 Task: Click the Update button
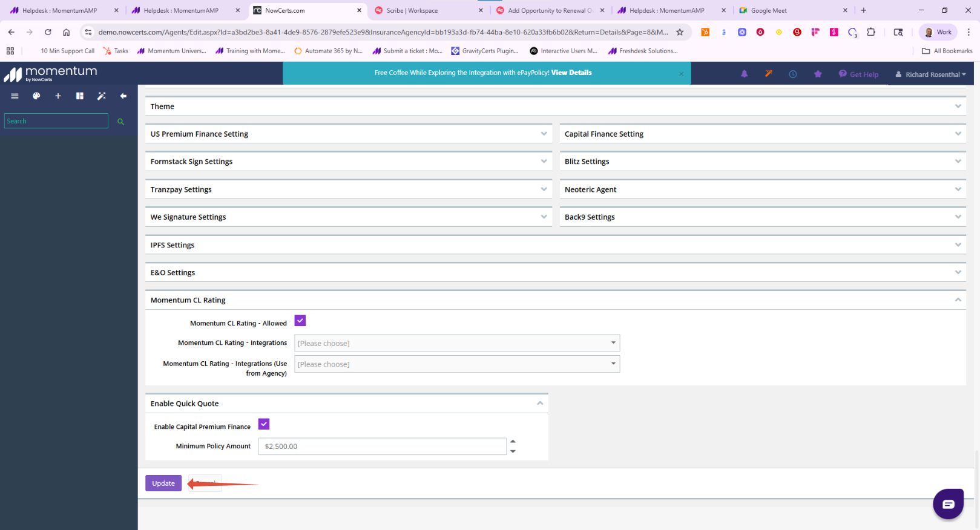click(163, 483)
